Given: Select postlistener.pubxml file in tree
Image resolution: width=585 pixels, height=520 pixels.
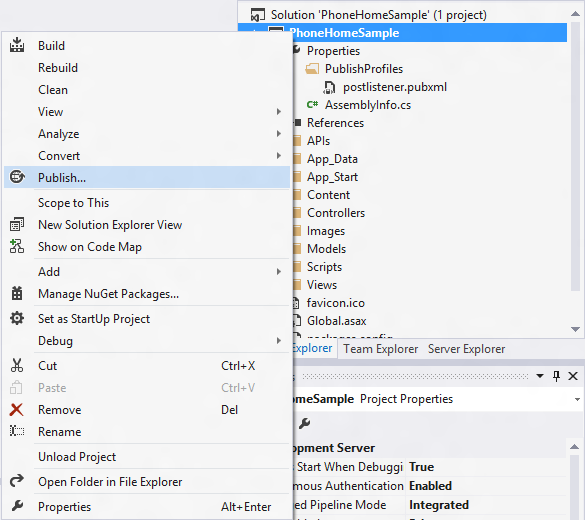Looking at the screenshot, I should pos(395,87).
